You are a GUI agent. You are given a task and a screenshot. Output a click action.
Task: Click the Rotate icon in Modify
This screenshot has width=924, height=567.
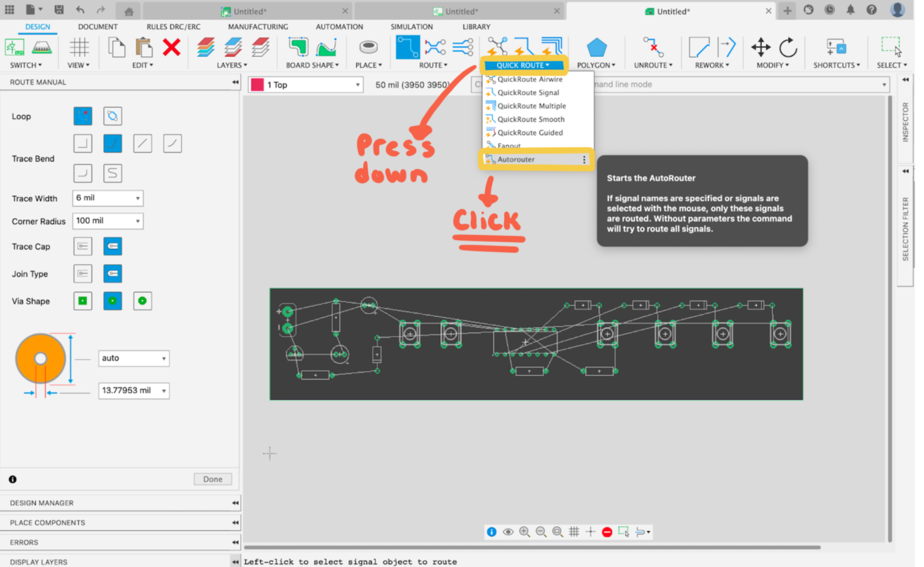[x=788, y=47]
